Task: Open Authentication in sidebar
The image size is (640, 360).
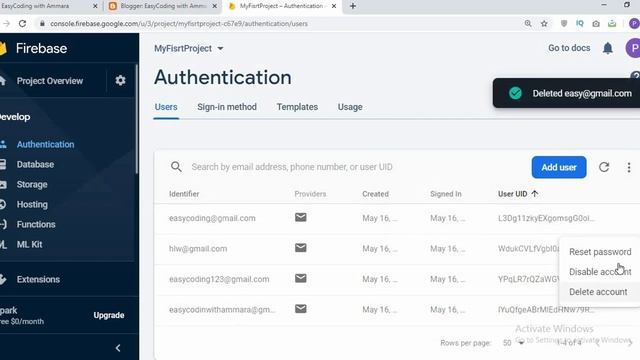Action: [x=45, y=144]
